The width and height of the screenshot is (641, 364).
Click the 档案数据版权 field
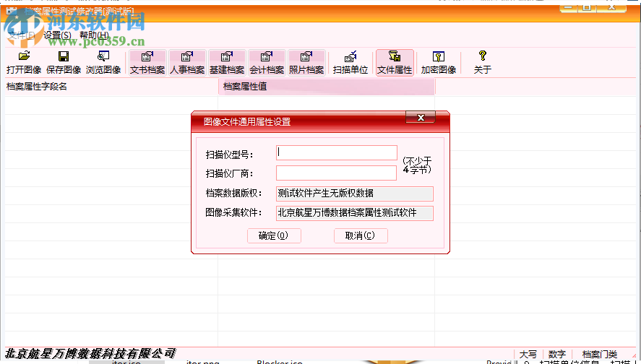pos(354,194)
